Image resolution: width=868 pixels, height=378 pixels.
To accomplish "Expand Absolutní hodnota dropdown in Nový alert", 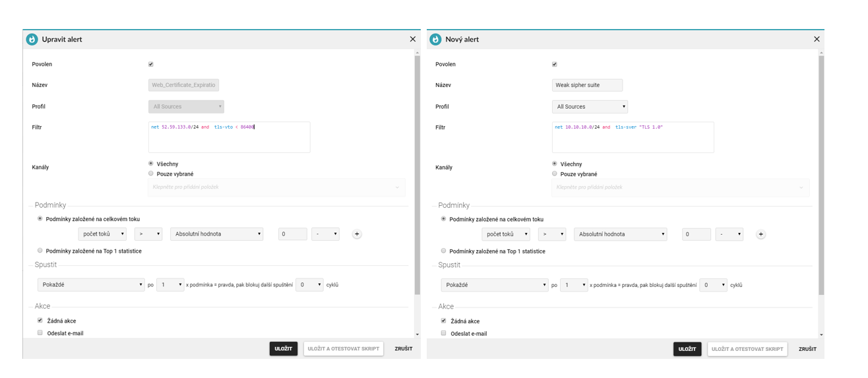I will (x=620, y=234).
